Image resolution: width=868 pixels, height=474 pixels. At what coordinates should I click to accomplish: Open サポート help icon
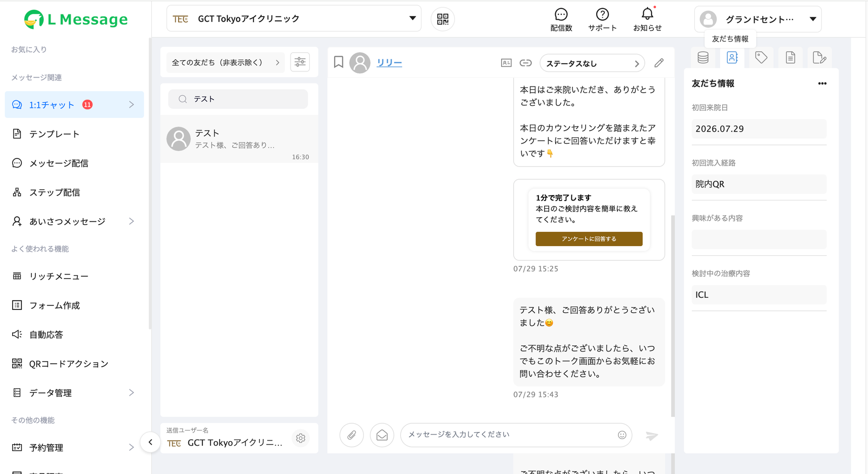tap(602, 20)
